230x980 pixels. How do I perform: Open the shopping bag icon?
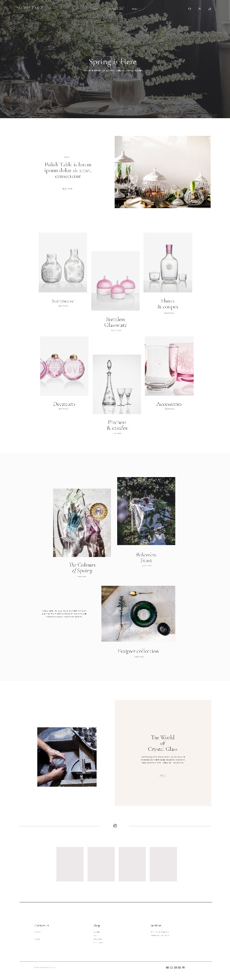(x=209, y=9)
